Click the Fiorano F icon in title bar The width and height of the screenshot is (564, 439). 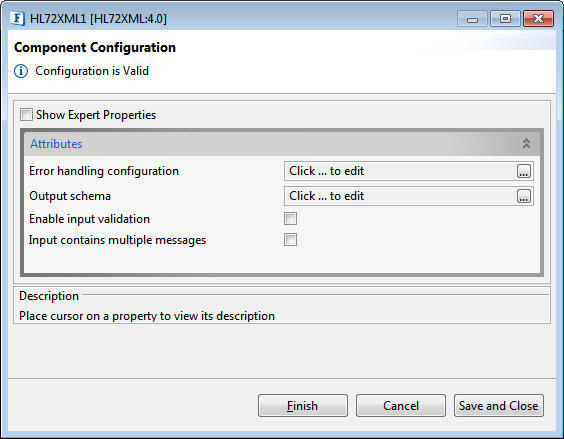click(18, 18)
